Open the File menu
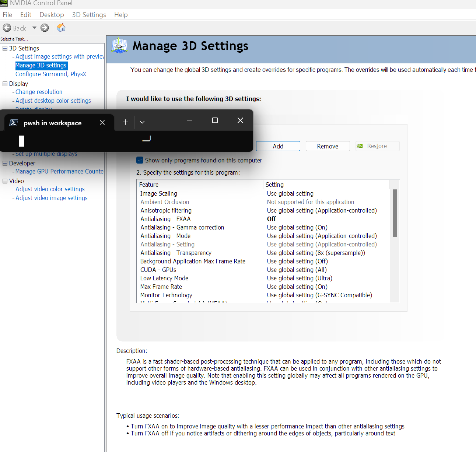476x452 pixels. pos(7,15)
